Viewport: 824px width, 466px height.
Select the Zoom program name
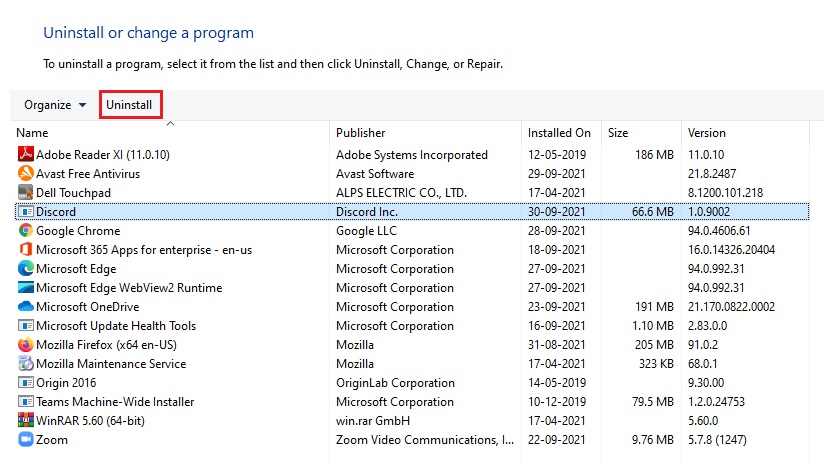point(52,439)
